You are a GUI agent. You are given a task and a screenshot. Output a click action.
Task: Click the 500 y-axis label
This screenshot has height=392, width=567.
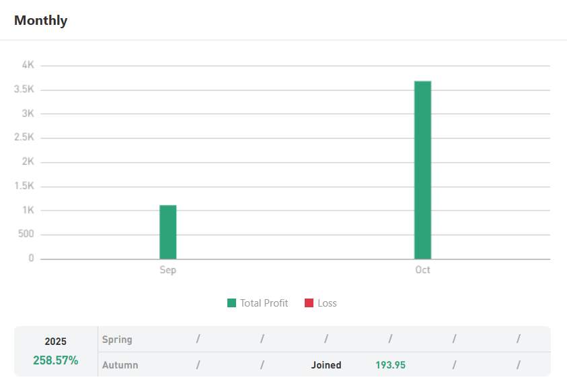tap(26, 235)
